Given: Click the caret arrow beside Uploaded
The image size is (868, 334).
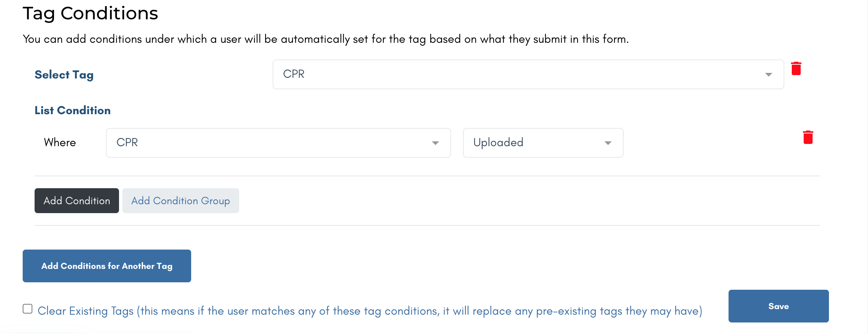Looking at the screenshot, I should 608,143.
